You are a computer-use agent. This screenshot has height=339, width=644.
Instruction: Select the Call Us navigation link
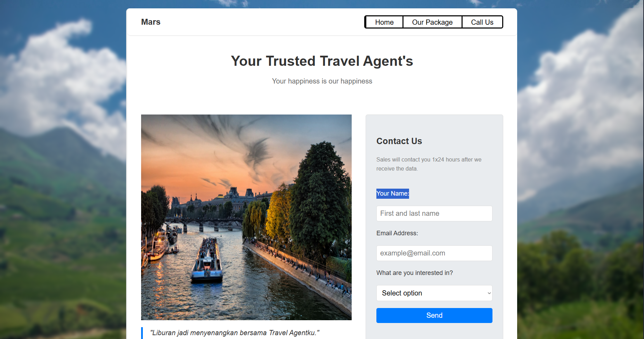[x=482, y=22]
